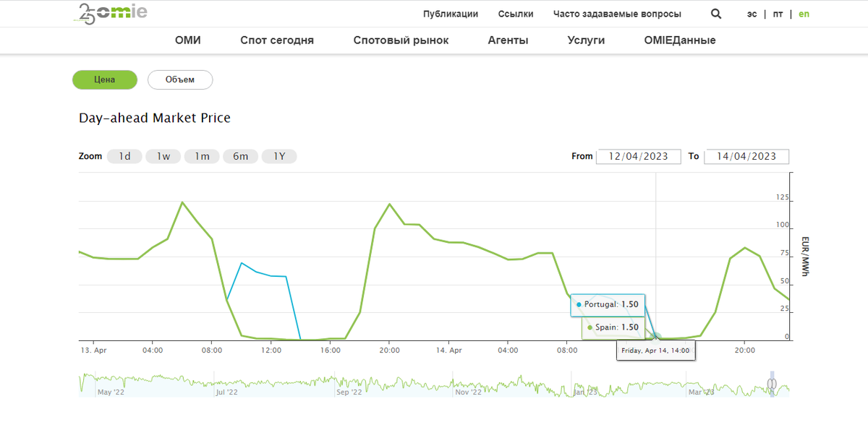Click the navigator range handle in timeline
868x430 pixels.
tap(772, 383)
